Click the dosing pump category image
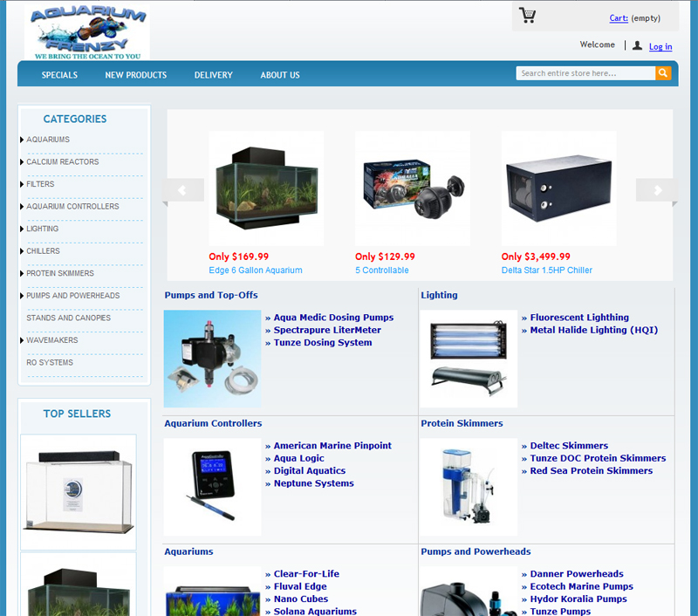This screenshot has width=698, height=616. coord(212,359)
